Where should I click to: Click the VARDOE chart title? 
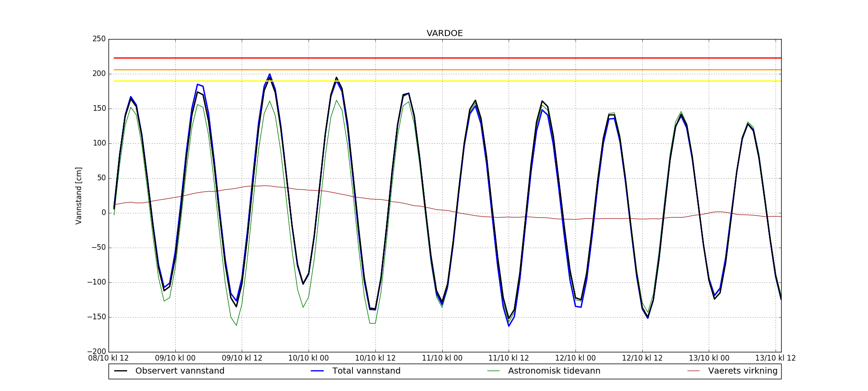pos(444,33)
